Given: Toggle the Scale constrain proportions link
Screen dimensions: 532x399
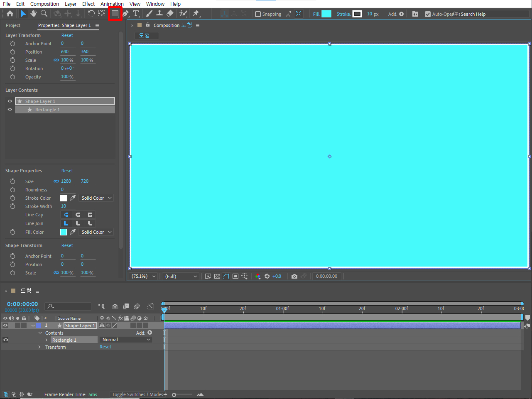Looking at the screenshot, I should point(56,60).
